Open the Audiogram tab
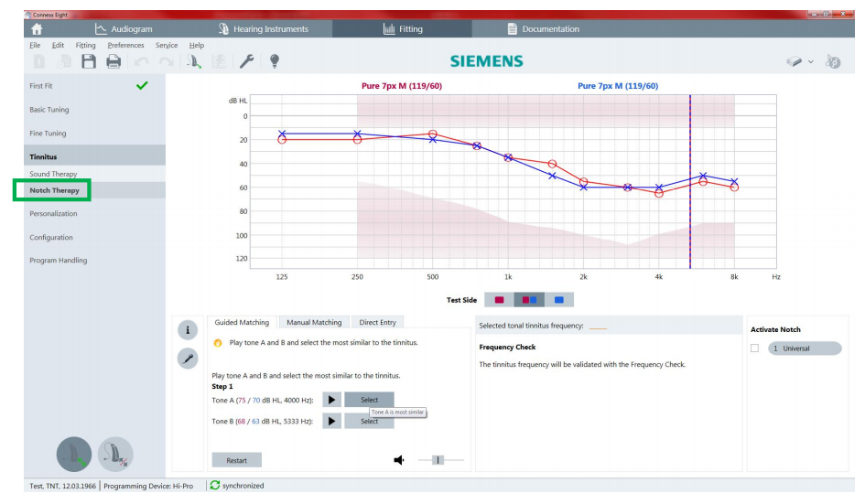 124,29
